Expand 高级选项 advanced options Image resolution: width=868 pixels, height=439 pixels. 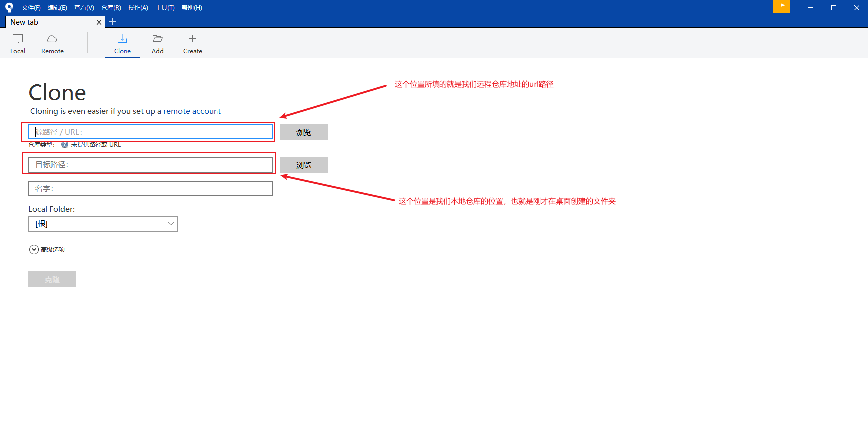(x=47, y=250)
